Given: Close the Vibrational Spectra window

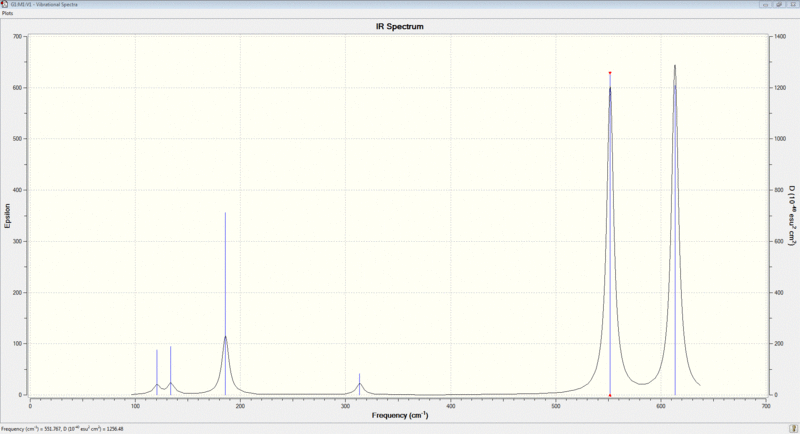Looking at the screenshot, I should tap(793, 4).
